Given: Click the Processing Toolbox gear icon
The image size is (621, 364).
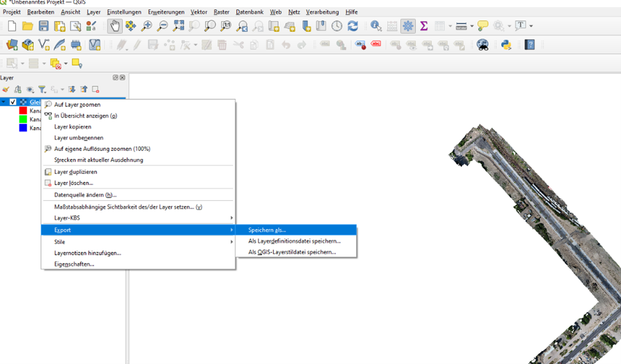Looking at the screenshot, I should (x=408, y=26).
